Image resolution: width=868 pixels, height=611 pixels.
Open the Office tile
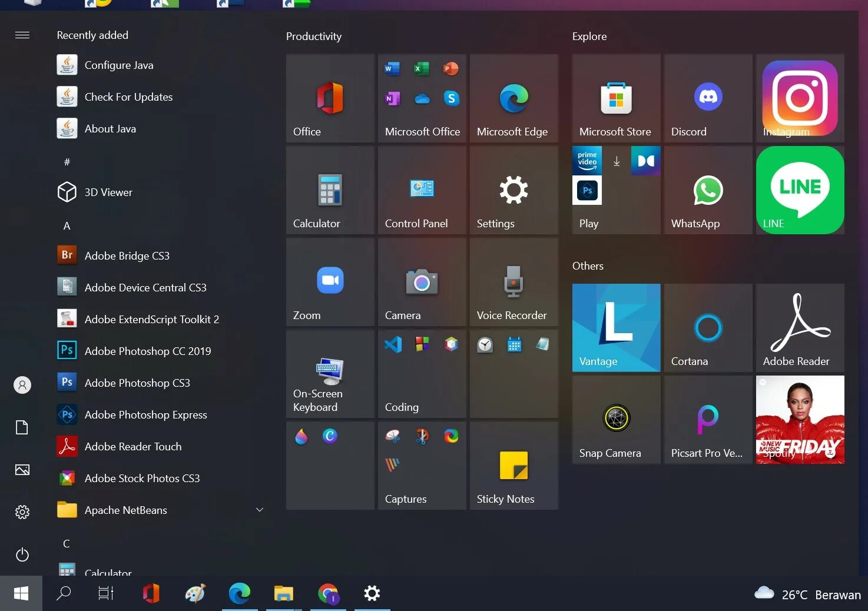click(330, 98)
